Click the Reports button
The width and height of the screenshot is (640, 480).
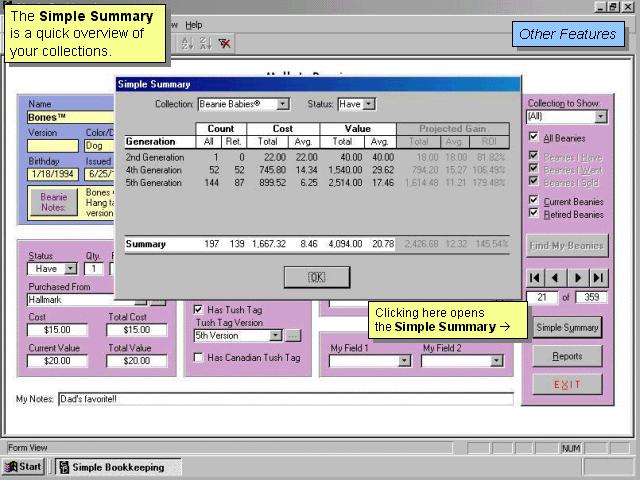click(x=567, y=356)
